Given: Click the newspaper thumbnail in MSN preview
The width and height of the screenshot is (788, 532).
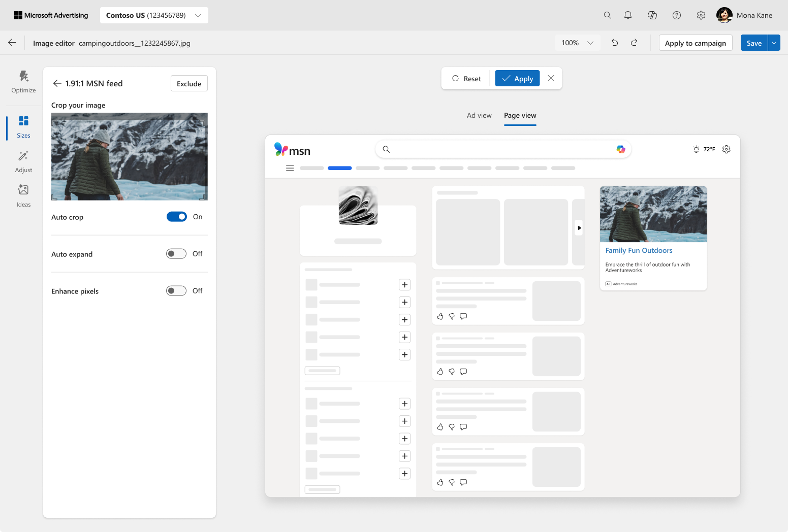Looking at the screenshot, I should 358,205.
